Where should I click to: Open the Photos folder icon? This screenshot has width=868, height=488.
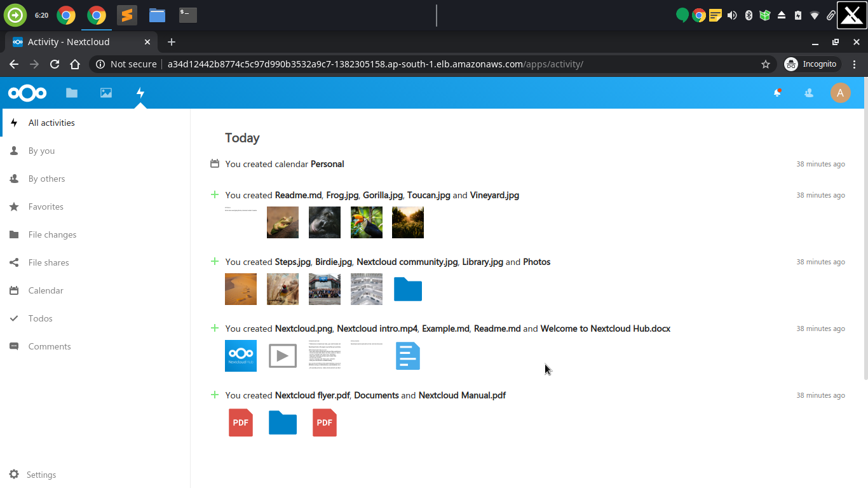[x=408, y=289]
